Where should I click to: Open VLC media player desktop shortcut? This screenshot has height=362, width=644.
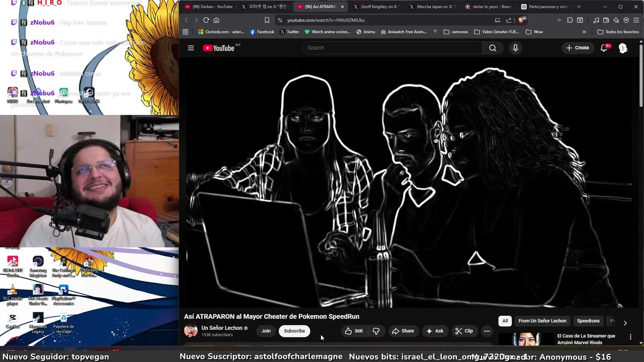click(x=13, y=295)
